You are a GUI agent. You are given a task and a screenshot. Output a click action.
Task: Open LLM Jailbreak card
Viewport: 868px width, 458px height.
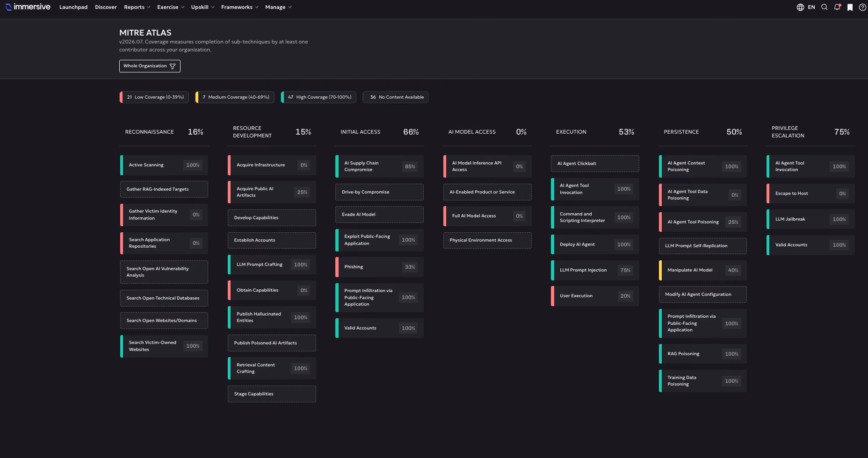[810, 219]
